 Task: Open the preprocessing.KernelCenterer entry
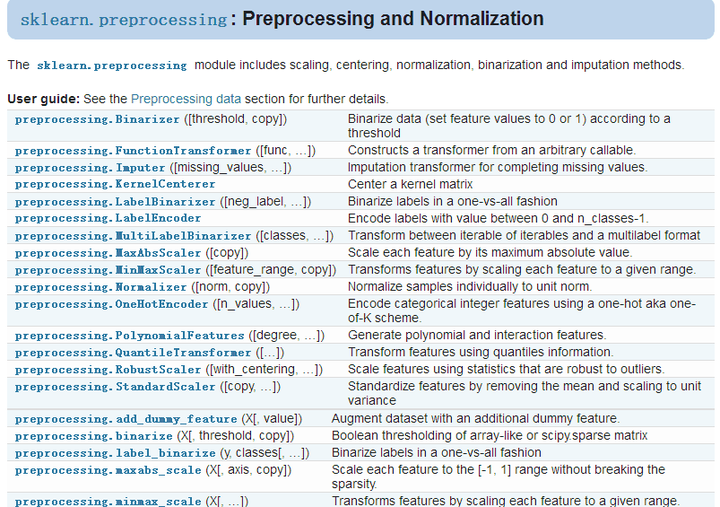[115, 185]
